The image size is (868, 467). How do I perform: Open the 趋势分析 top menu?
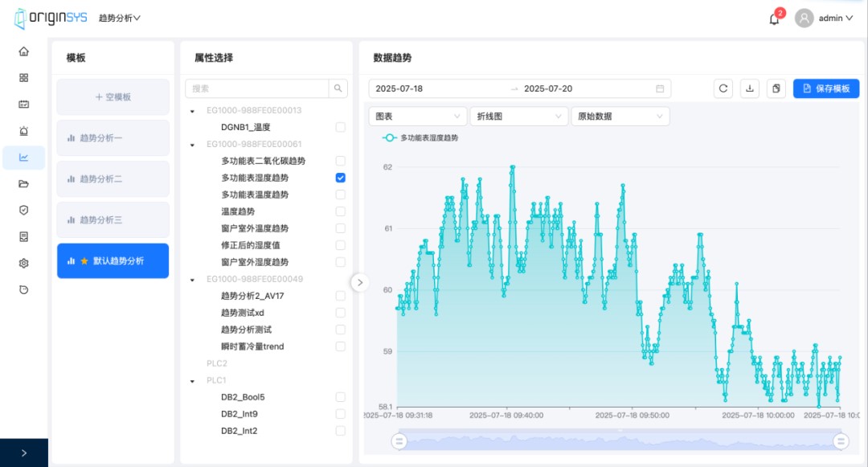119,18
